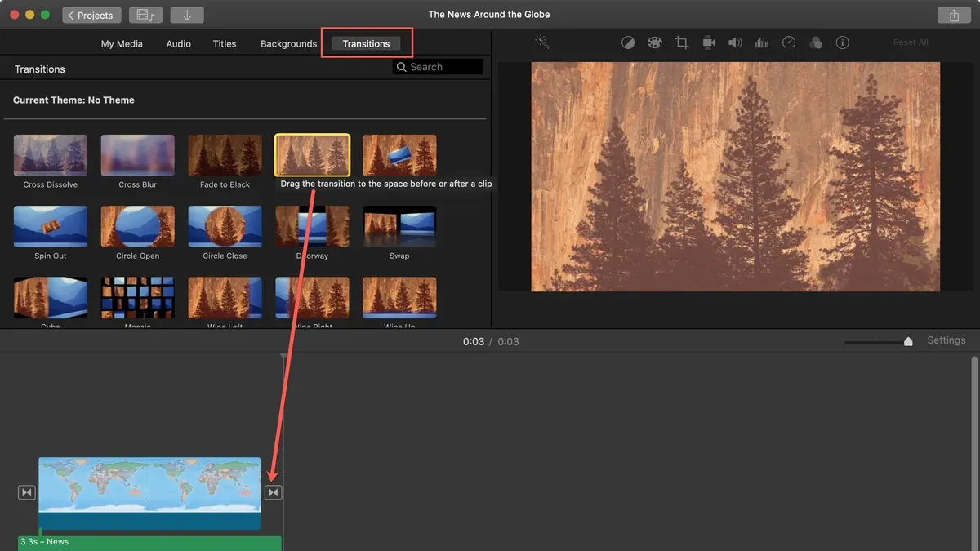Open the stabilization camera tool
The height and width of the screenshot is (551, 980).
(709, 42)
